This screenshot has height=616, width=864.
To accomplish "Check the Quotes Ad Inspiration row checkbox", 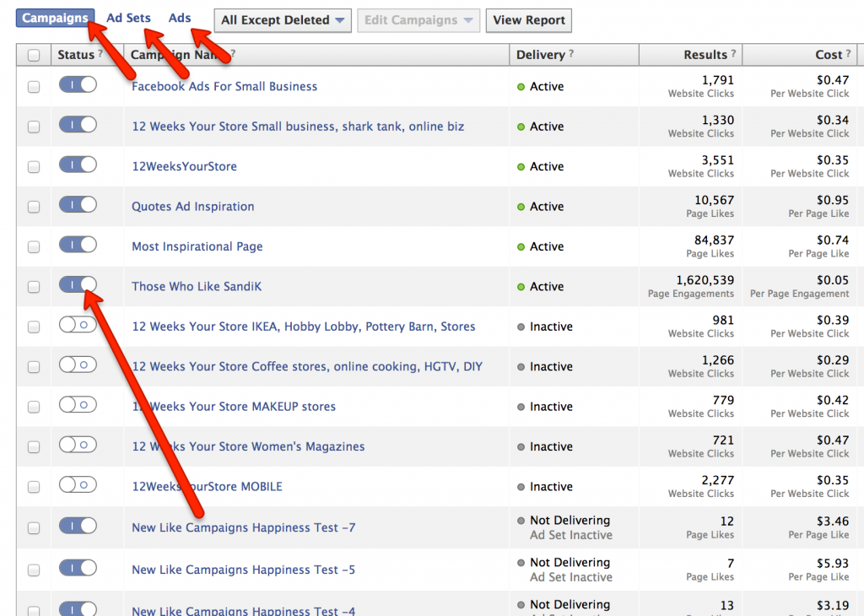I will [34, 204].
